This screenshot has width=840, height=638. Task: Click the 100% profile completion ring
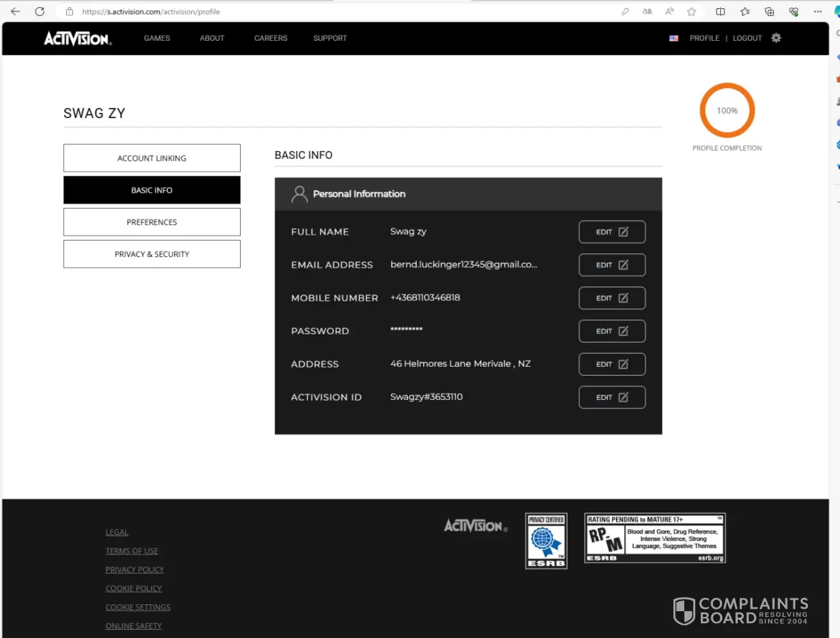coord(727,110)
